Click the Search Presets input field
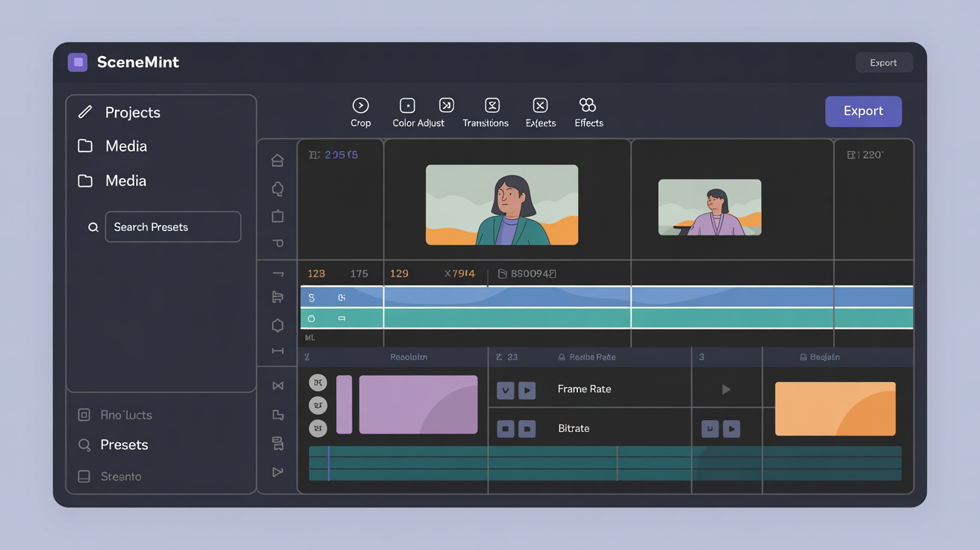Image resolution: width=980 pixels, height=550 pixels. (173, 226)
